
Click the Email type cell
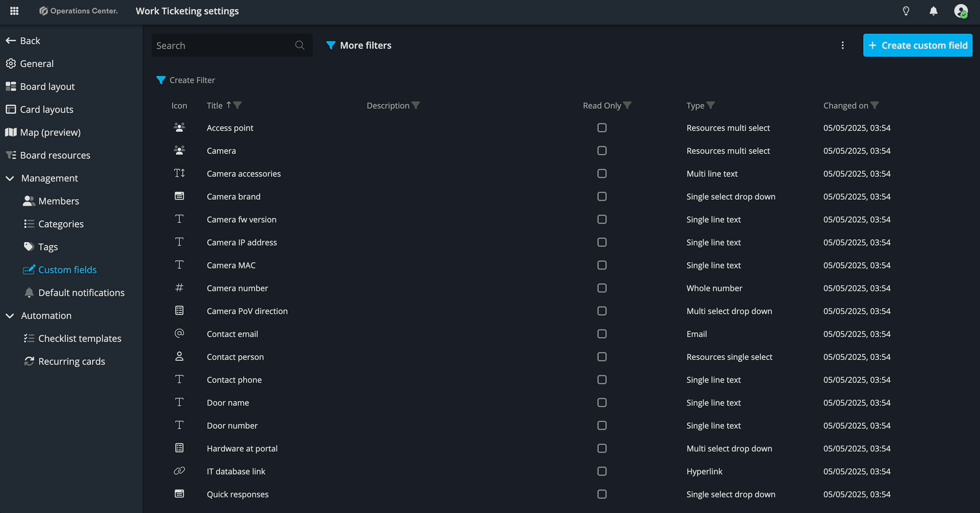click(x=697, y=334)
